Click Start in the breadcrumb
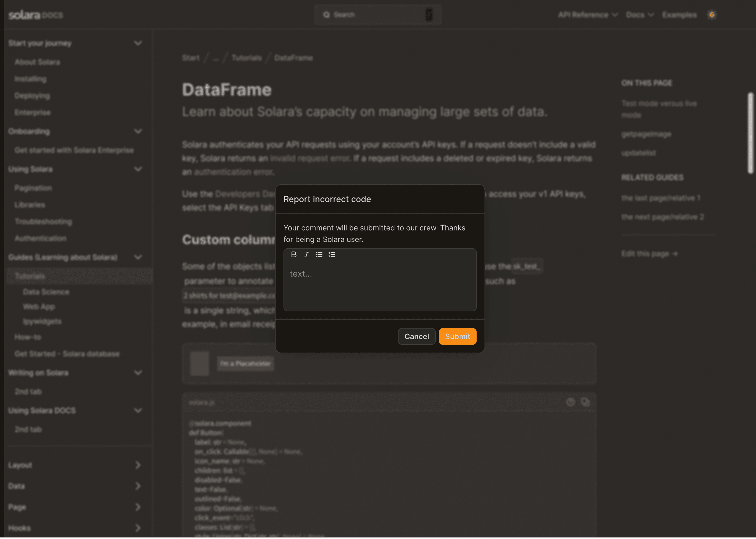The height and width of the screenshot is (539, 756). tap(191, 58)
